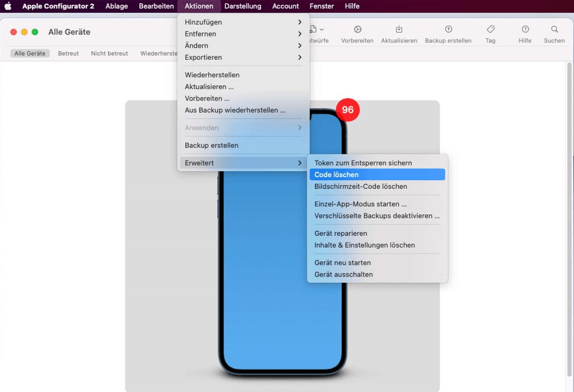Image resolution: width=574 pixels, height=392 pixels.
Task: Click the green zoom window button
Action: click(x=35, y=32)
